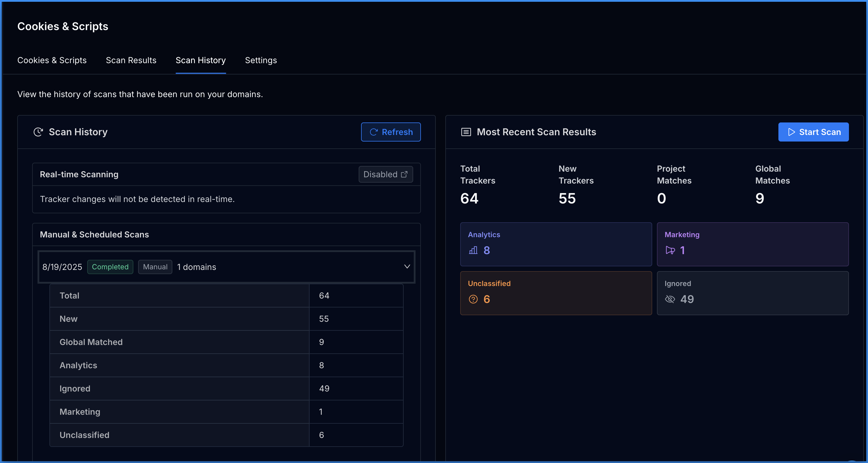Click the Most Recent Scan Results list icon
This screenshot has width=868, height=463.
(466, 132)
